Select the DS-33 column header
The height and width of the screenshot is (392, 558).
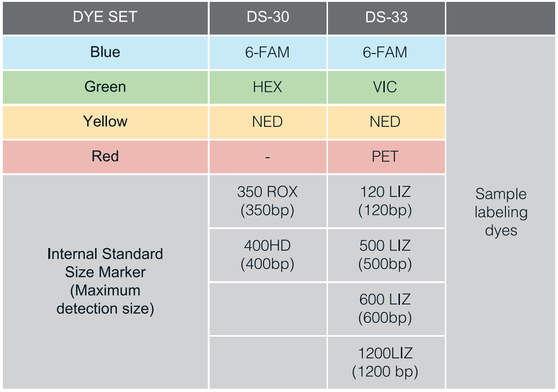tap(386, 18)
